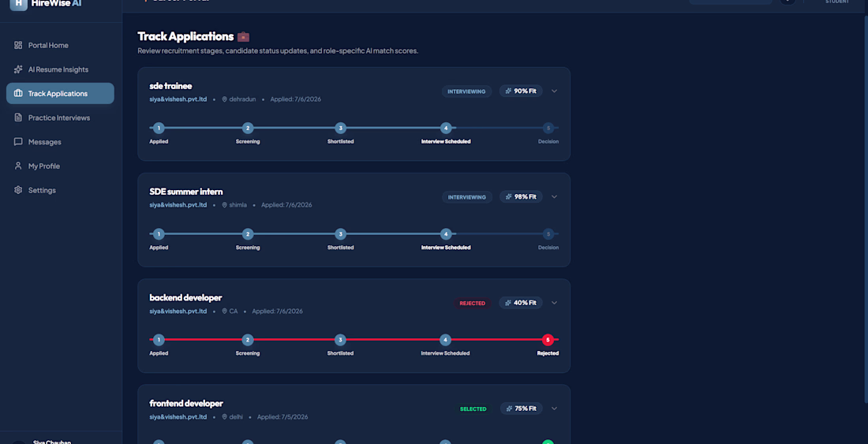
Task: Open company link under SDE summer intern
Action: coord(178,205)
